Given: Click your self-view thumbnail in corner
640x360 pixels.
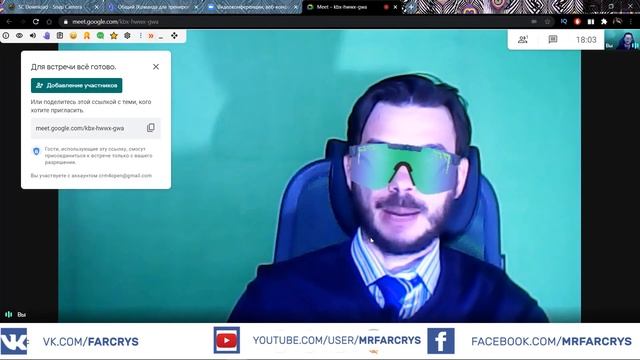Looking at the screenshot, I should (622, 40).
